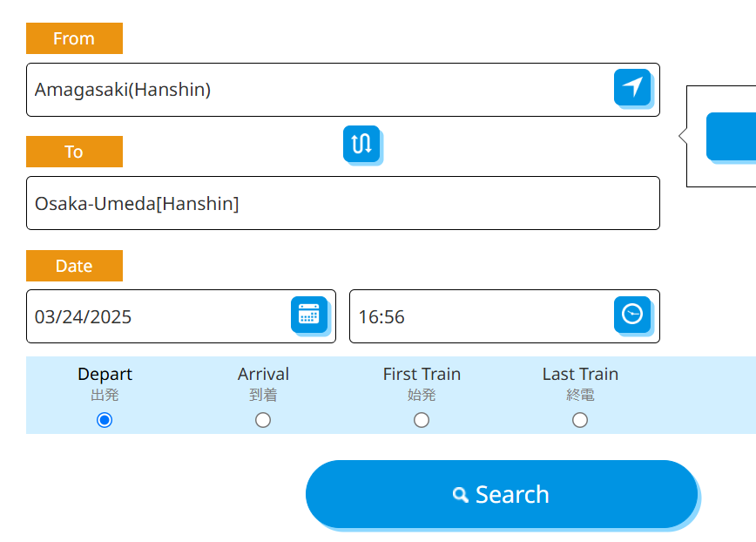
Task: Click the First Train text label
Action: pyautogui.click(x=422, y=374)
